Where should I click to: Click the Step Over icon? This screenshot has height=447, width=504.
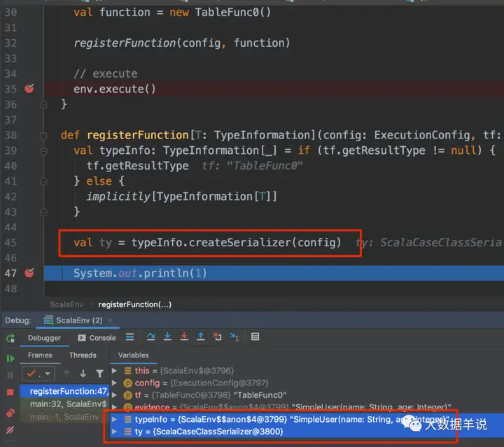coord(150,337)
